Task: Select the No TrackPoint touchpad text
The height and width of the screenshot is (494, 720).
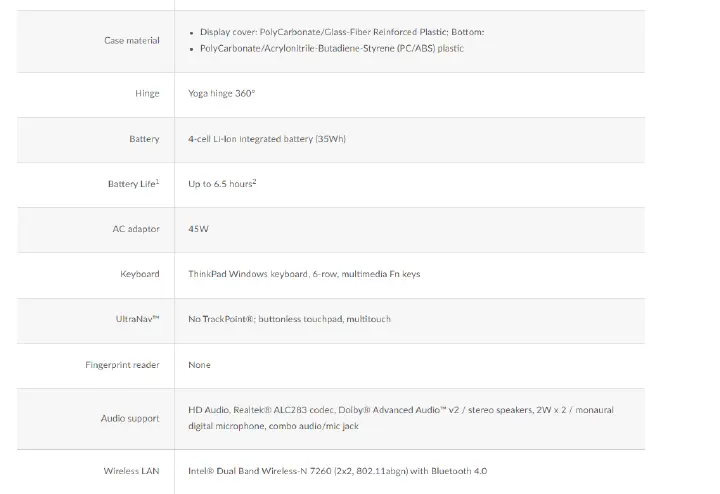Action: point(289,319)
